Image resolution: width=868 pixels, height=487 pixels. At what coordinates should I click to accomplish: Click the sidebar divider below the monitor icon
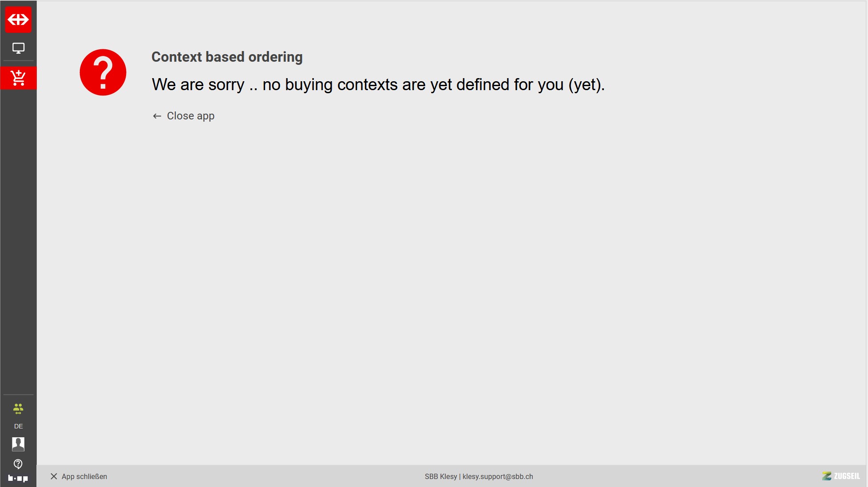(x=18, y=61)
